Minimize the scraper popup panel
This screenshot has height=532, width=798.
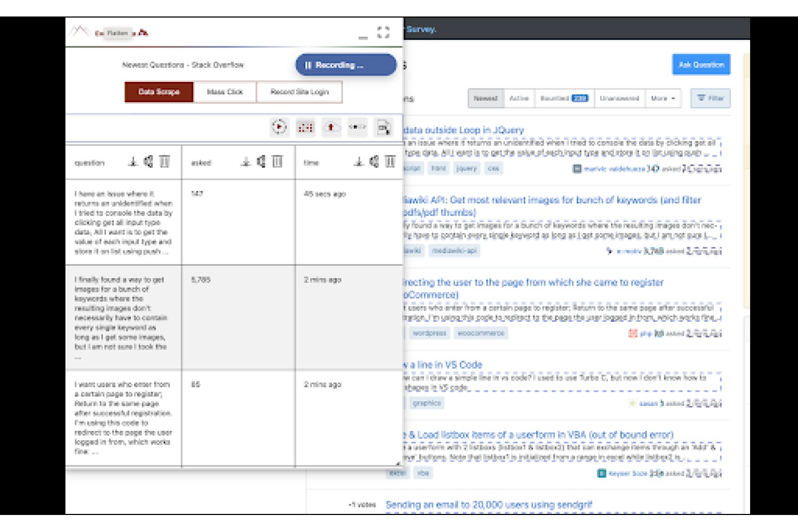[x=363, y=37]
